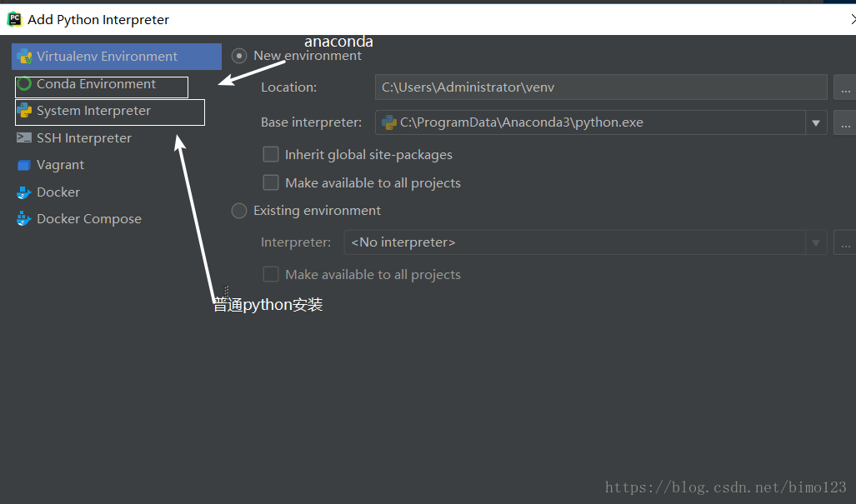Click the Location path input field
The image size is (856, 504).
[601, 87]
